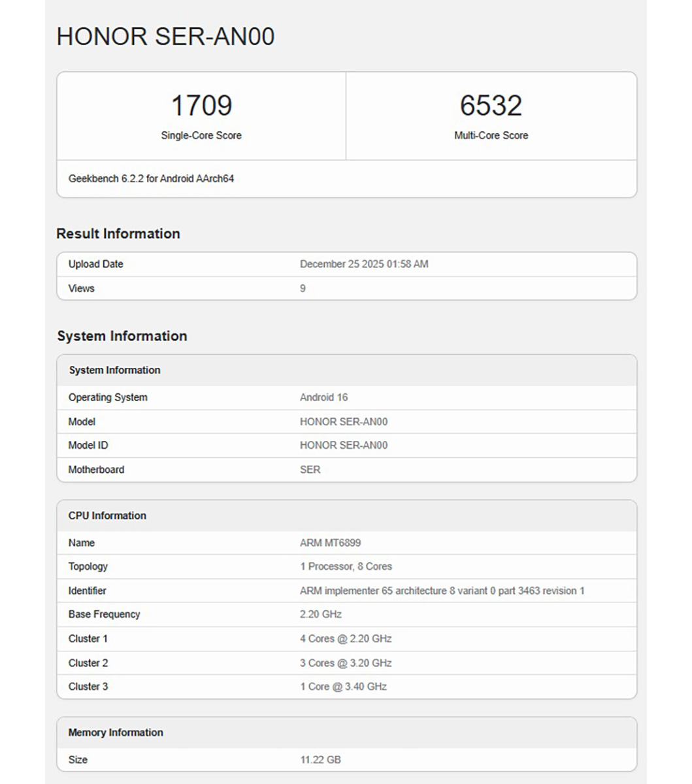This screenshot has width=692, height=784.
Task: Click the Cluster 3 value 1 Core @ 3.40 GHz
Action: tap(343, 687)
